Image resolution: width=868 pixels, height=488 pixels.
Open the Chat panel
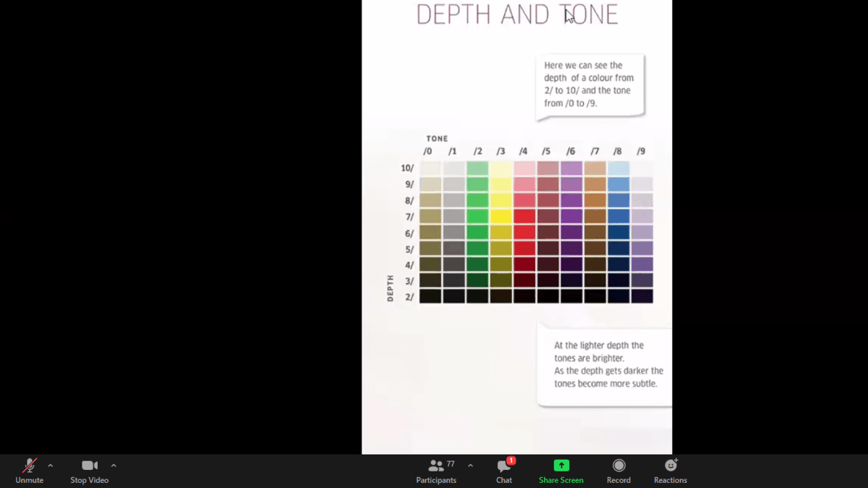(504, 471)
